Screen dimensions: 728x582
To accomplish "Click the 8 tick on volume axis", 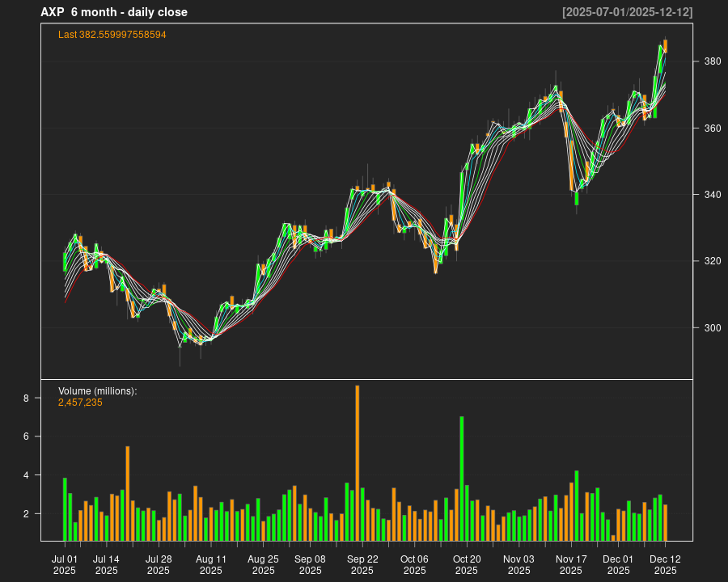I will coord(26,399).
